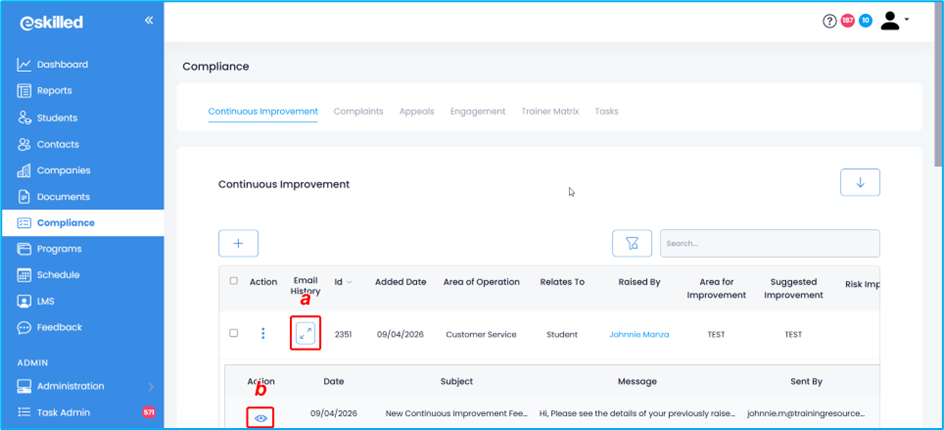Image resolution: width=944 pixels, height=430 pixels.
Task: Switch to the Complaints tab
Action: (358, 111)
